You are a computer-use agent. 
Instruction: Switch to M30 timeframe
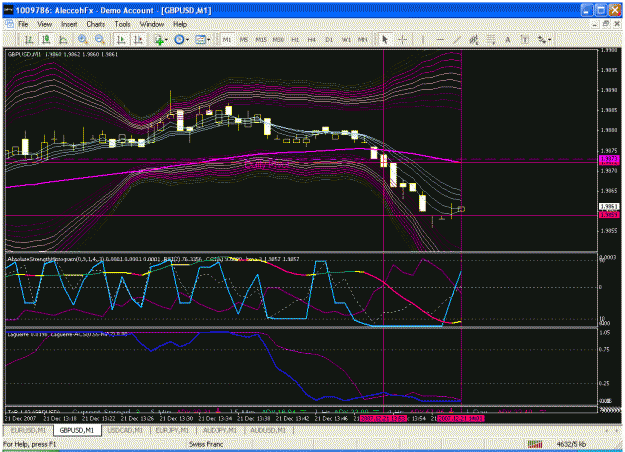(278, 39)
